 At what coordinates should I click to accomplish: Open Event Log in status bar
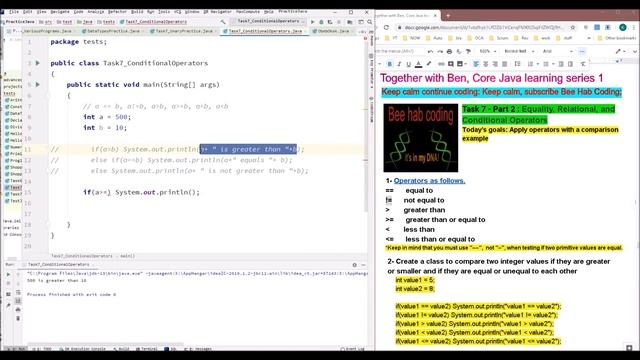352,349
